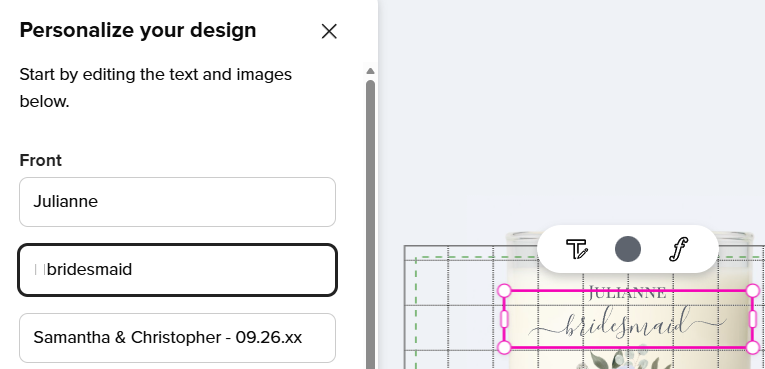
Task: Click the dark gray text color swatch
Action: point(628,249)
